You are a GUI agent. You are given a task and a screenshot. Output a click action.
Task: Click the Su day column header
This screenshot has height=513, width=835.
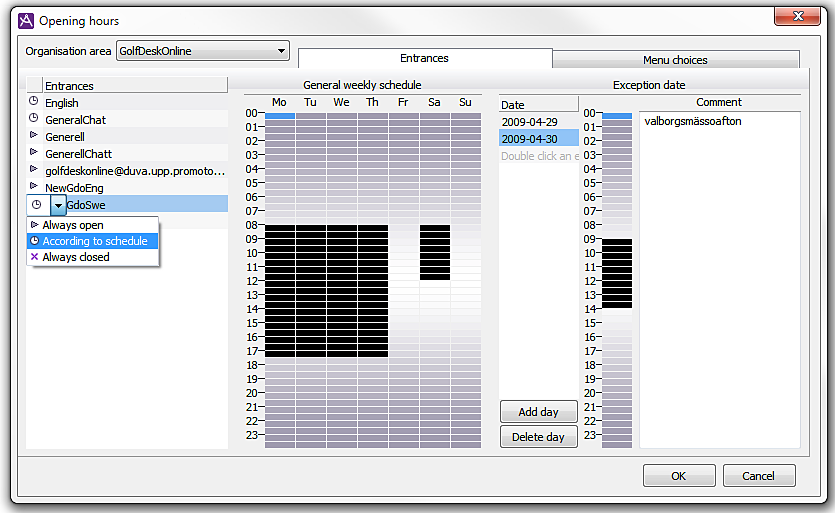pos(465,102)
